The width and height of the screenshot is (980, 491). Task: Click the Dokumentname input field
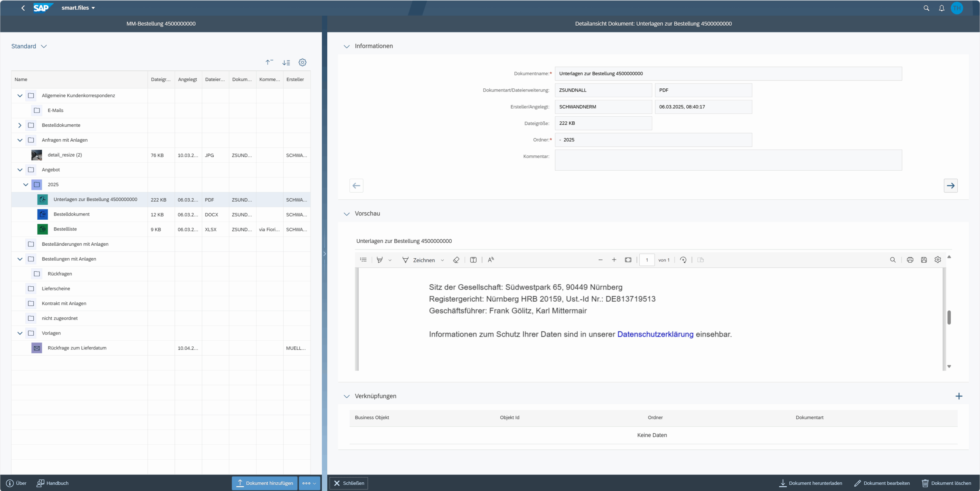coord(728,73)
